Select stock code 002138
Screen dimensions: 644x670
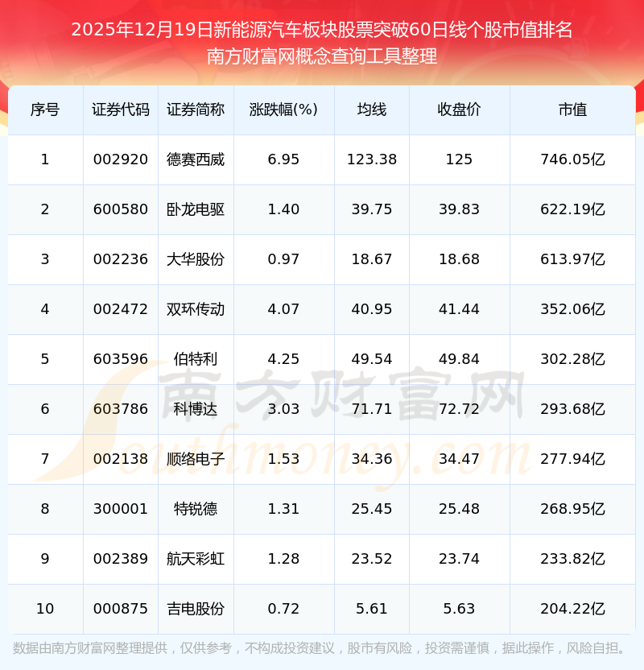click(x=121, y=459)
